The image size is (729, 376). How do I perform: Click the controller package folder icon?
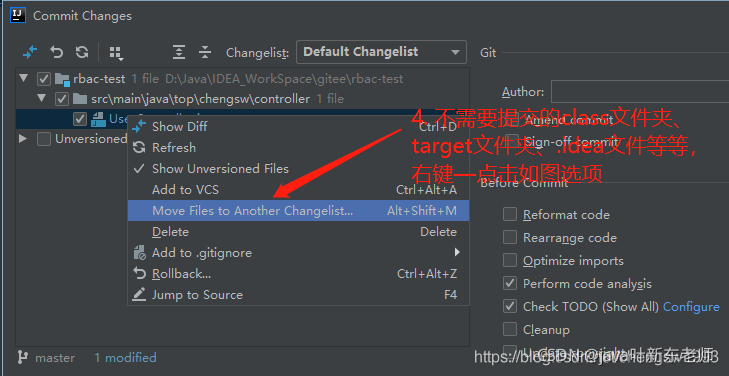tap(80, 99)
